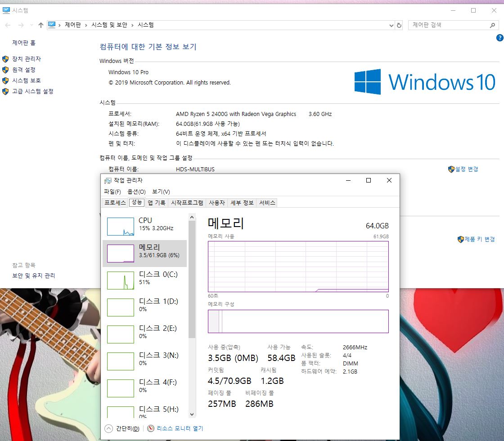Open 원격 설정 link

pyautogui.click(x=24, y=70)
